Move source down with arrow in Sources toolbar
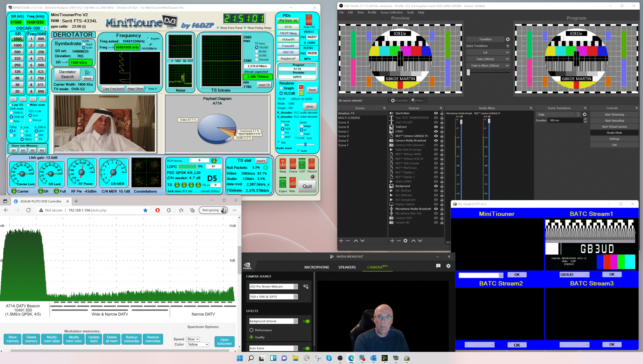Viewport: 643px width, 364px height. coord(420,241)
